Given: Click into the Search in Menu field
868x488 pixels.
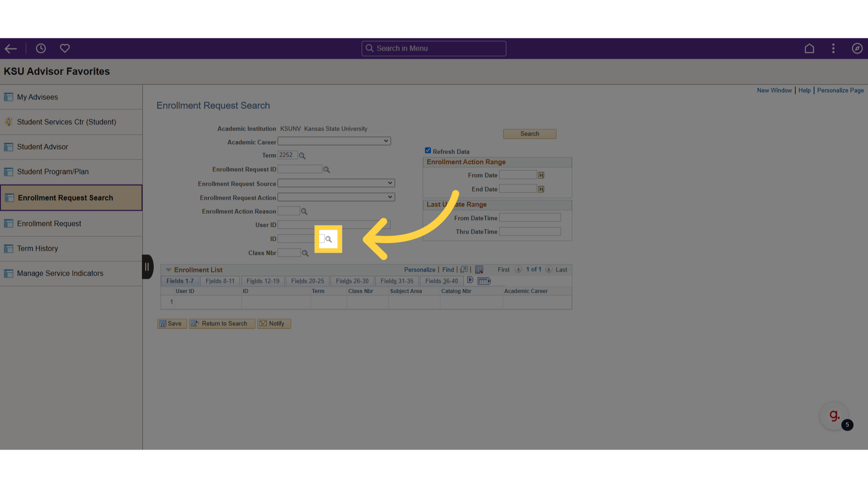Looking at the screenshot, I should click(434, 48).
